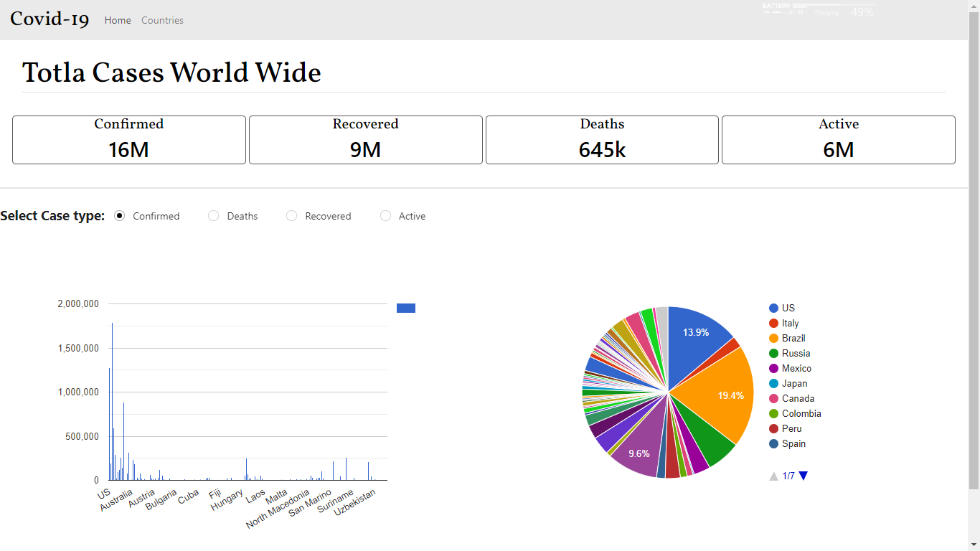The height and width of the screenshot is (551, 980).
Task: Click the 'Uzbekistan' x-axis label
Action: 355,503
